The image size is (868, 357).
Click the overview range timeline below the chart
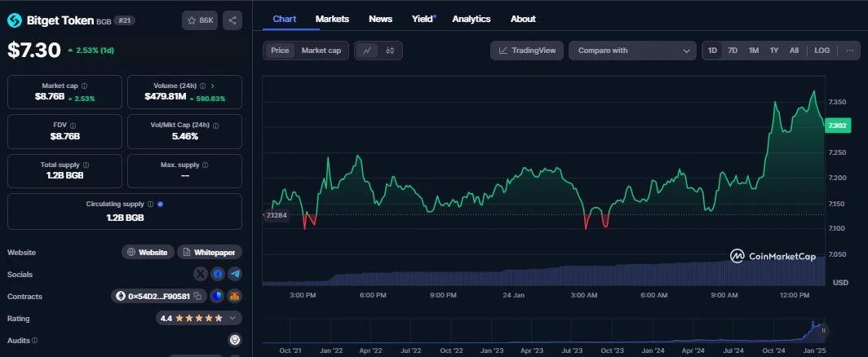pyautogui.click(x=543, y=331)
